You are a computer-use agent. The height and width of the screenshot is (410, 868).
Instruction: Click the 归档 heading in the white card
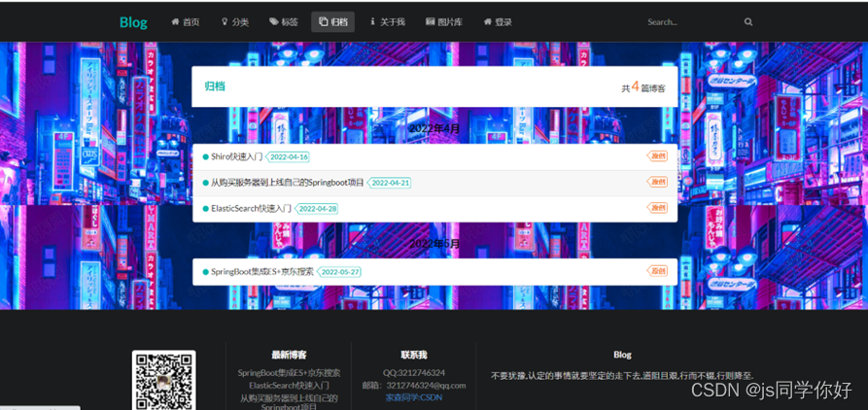tap(215, 86)
